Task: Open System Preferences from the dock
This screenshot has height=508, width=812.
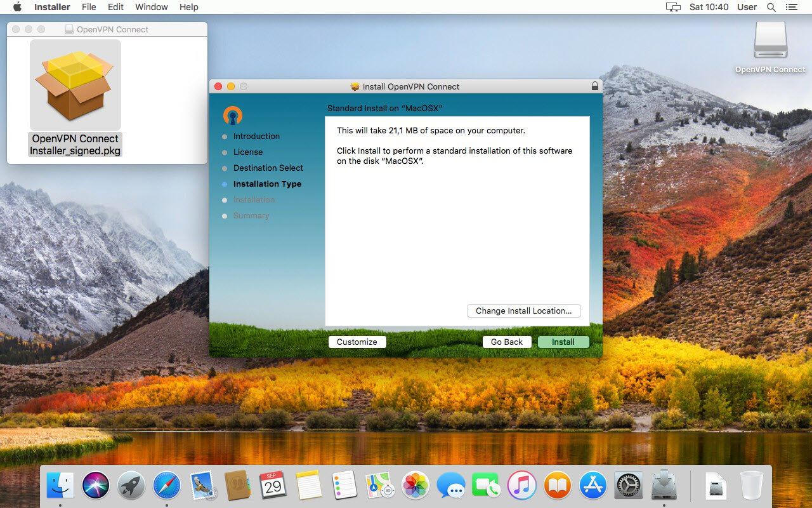Action: [x=629, y=486]
